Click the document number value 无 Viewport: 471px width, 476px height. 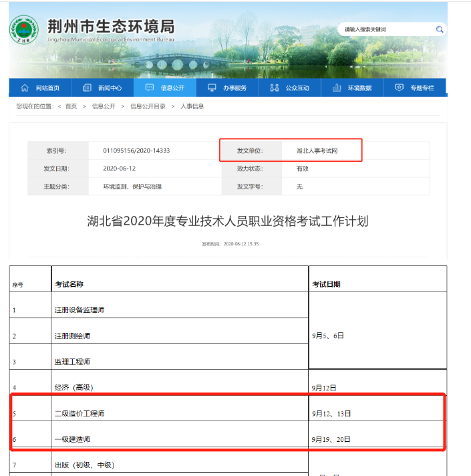300,187
